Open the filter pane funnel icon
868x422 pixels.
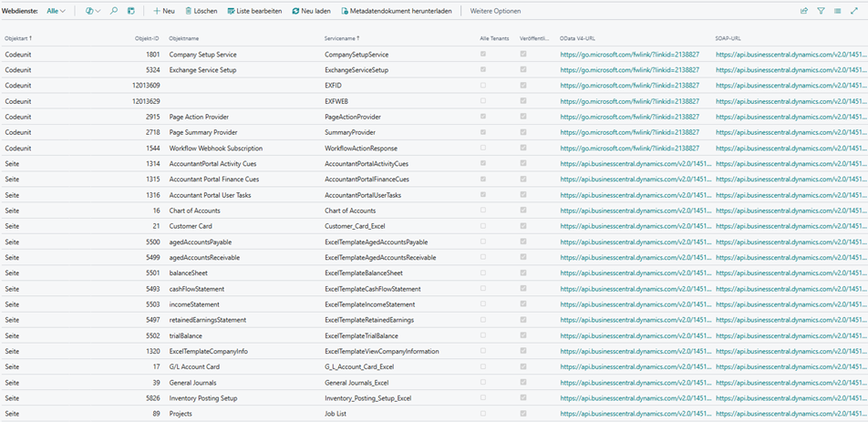821,11
